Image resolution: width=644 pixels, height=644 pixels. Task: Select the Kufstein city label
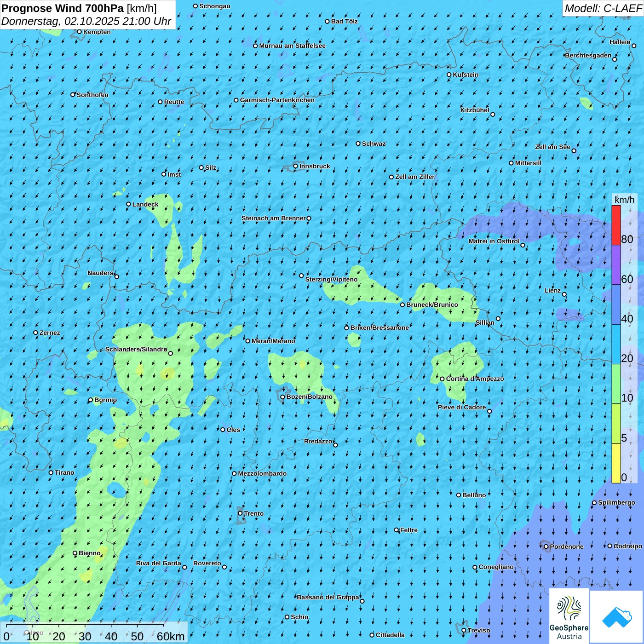coord(466,75)
